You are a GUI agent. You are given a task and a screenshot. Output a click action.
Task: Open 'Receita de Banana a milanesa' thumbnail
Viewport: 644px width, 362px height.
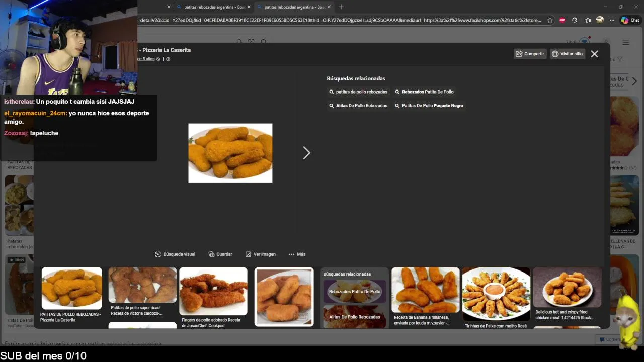[x=426, y=290]
